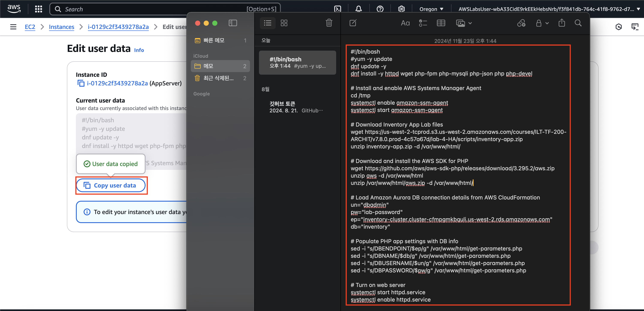Expand the media insert dropdown
The image size is (644, 311).
pos(464,23)
